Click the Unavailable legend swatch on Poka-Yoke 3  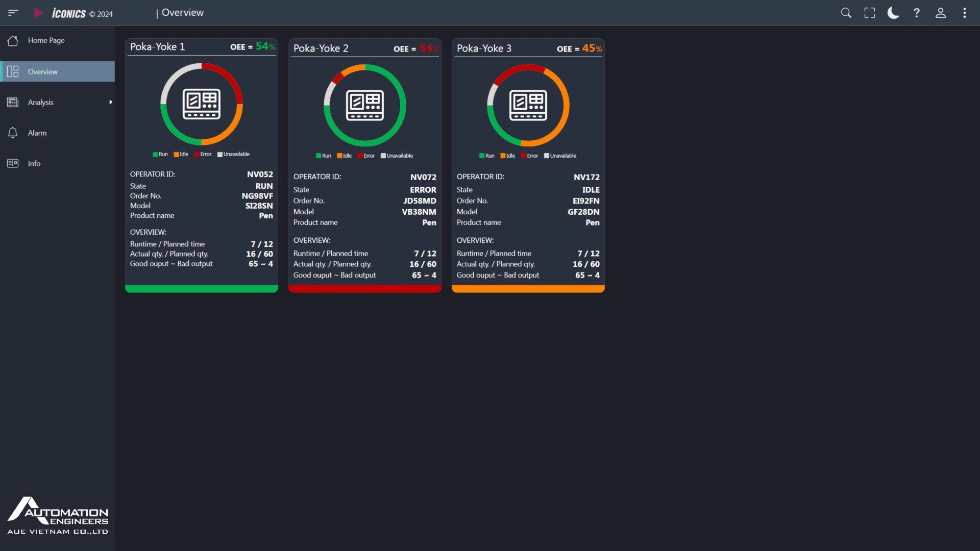[547, 156]
